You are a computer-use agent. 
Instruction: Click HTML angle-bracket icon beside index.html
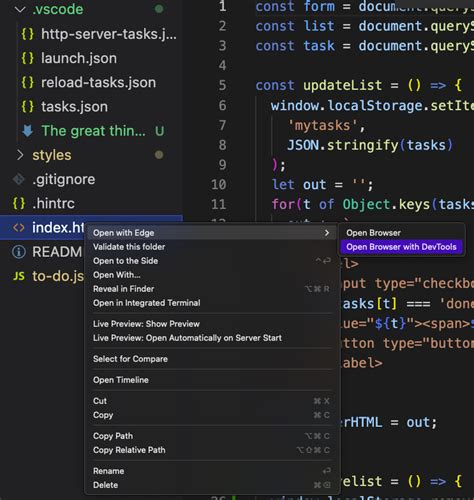tap(19, 228)
